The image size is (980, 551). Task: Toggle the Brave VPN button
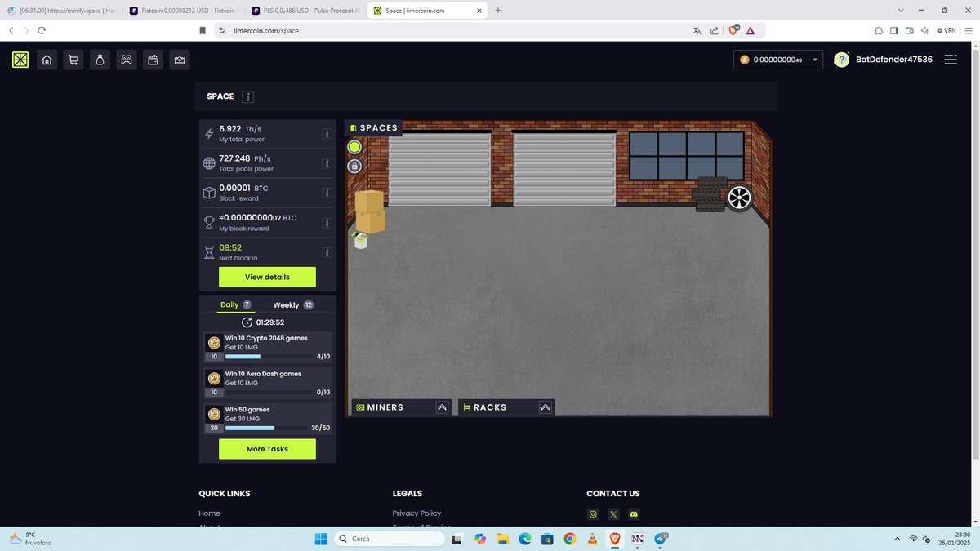(947, 30)
